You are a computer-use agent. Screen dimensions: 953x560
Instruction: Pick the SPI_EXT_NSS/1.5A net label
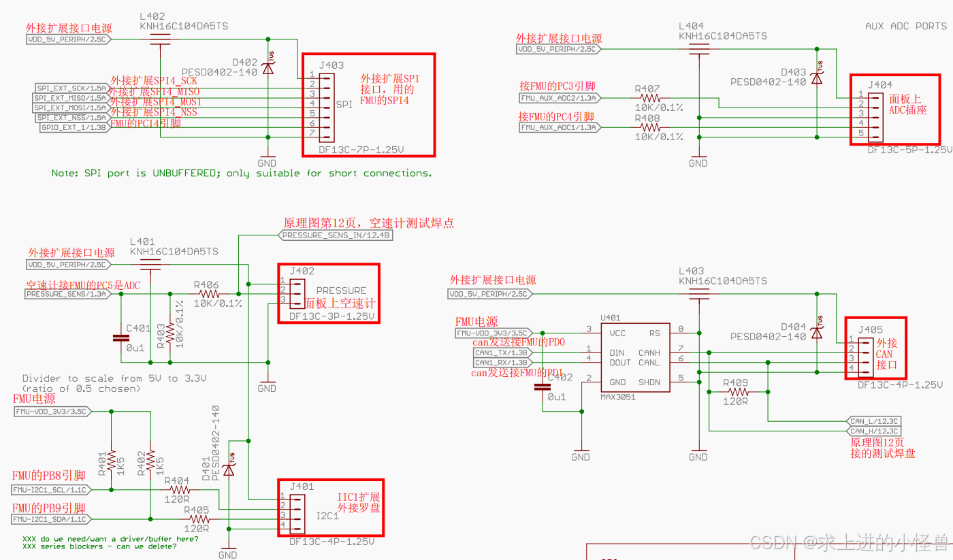pos(71,118)
